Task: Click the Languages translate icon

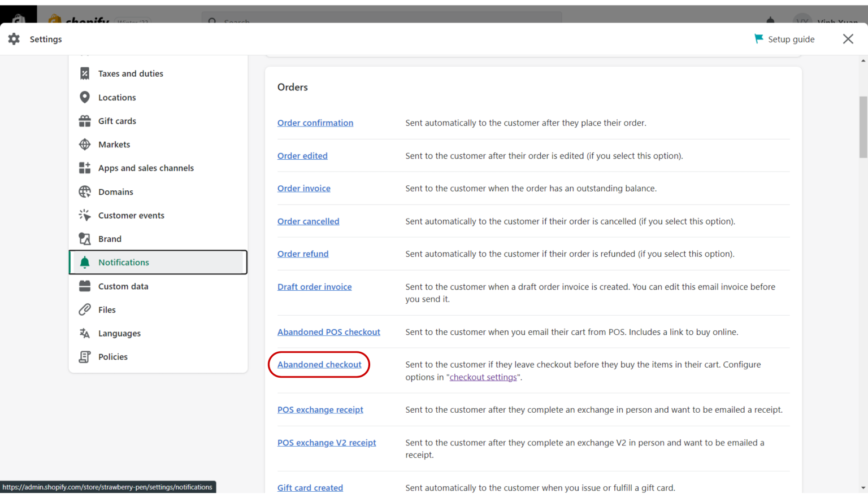Action: pos(85,333)
